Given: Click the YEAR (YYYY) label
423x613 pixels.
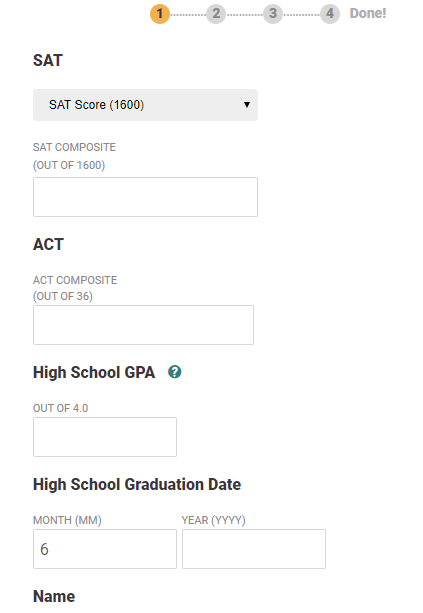Looking at the screenshot, I should 213,520.
